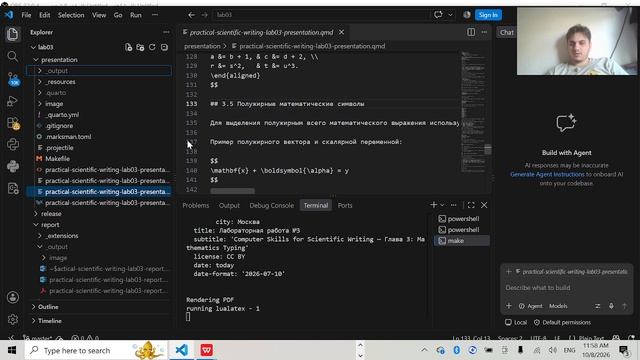Toggle voice microphone in chat input
Viewport: 640px width, 360px height.
(x=611, y=306)
